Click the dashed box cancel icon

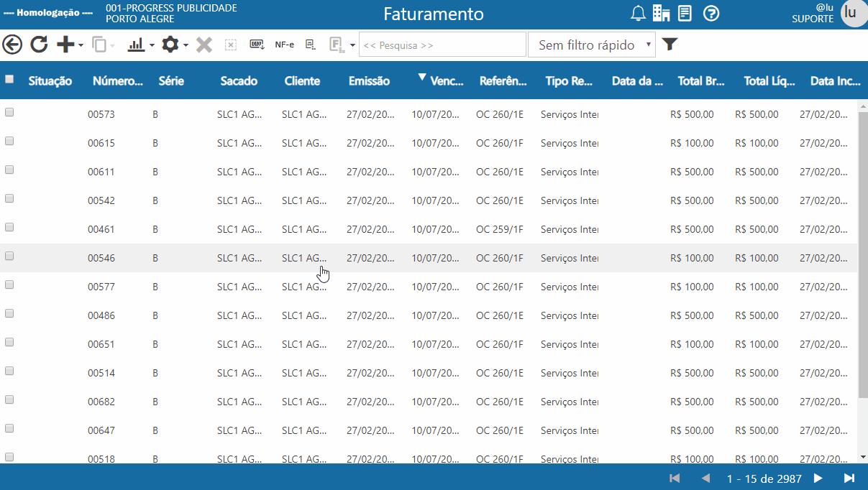tap(231, 45)
